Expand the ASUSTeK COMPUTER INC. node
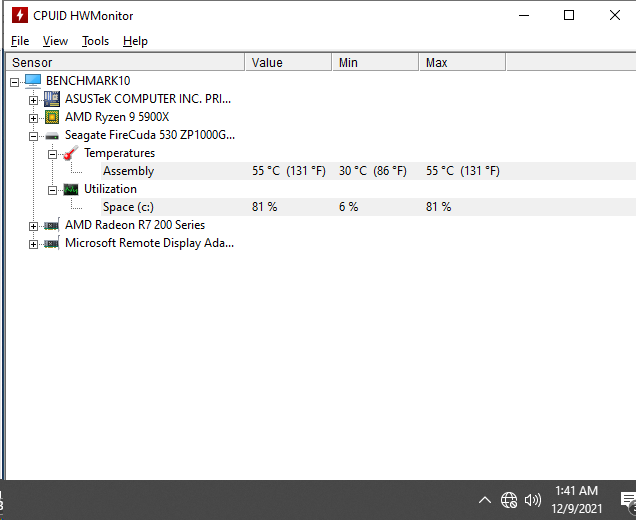The width and height of the screenshot is (636, 520). [x=34, y=100]
